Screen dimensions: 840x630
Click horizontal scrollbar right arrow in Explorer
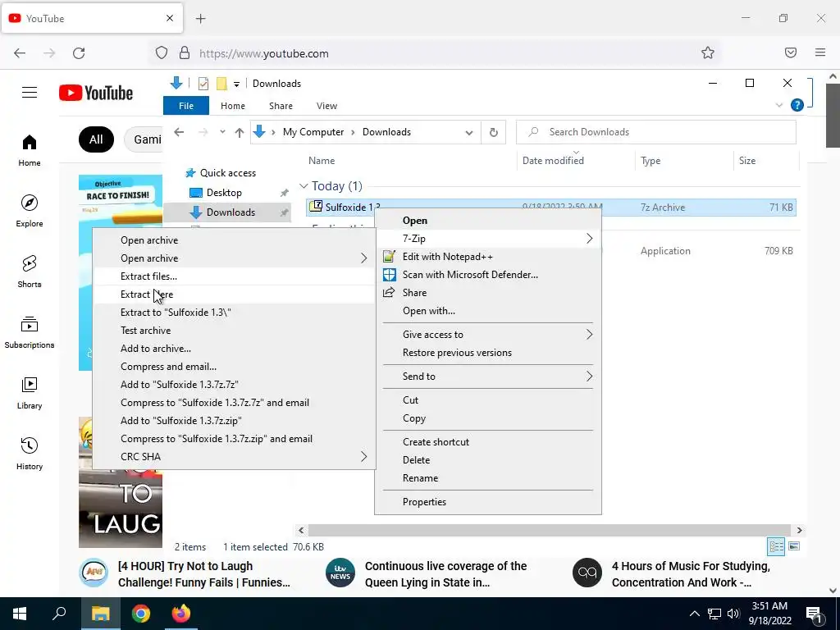tap(799, 531)
